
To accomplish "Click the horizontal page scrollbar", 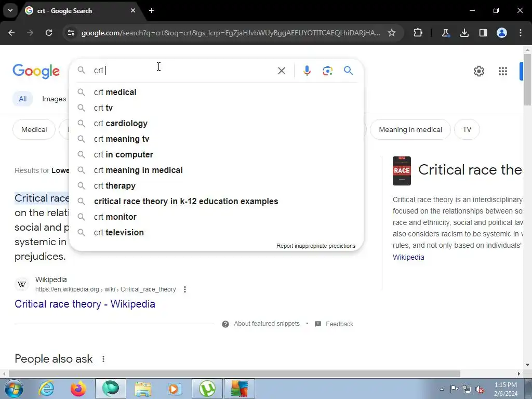I will pyautogui.click(x=234, y=374).
